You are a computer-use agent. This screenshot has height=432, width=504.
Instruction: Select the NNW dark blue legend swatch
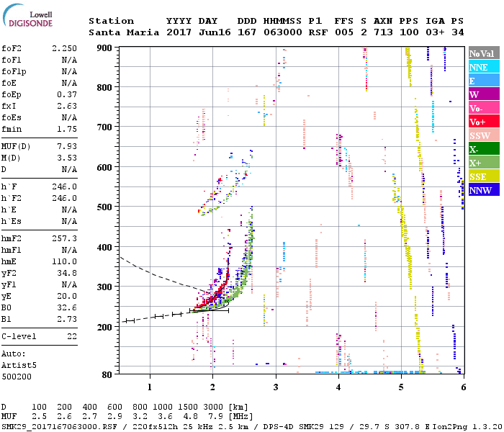484,190
